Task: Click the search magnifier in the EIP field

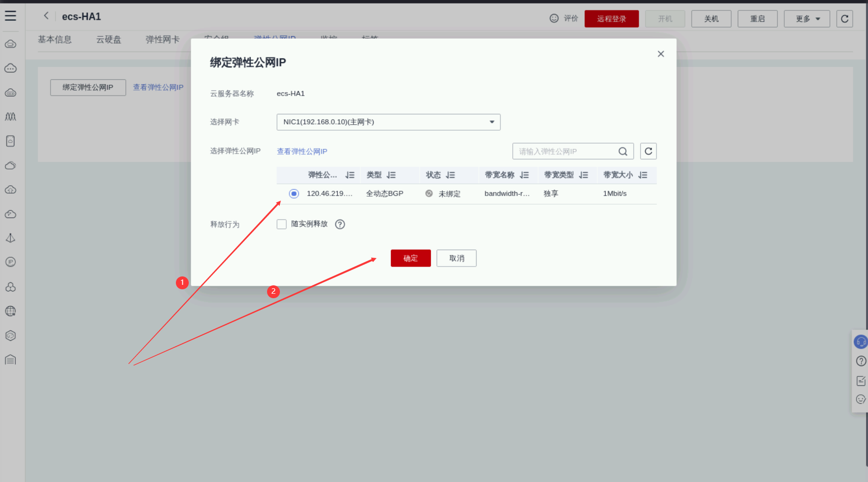Action: (623, 152)
